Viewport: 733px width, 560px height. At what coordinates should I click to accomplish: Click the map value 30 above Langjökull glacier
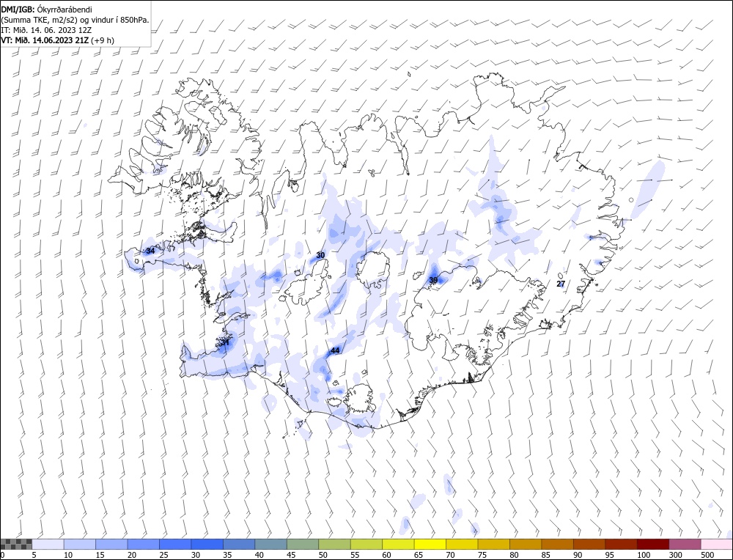pyautogui.click(x=320, y=255)
